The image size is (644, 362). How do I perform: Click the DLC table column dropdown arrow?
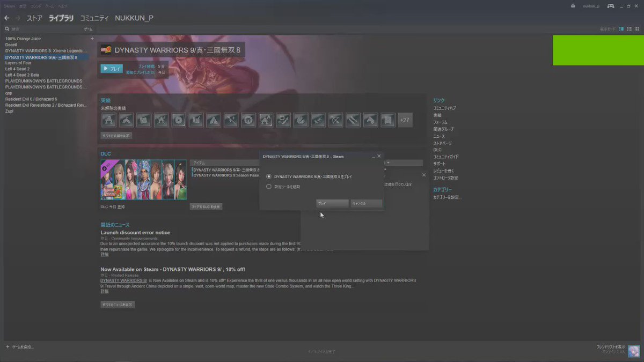click(x=388, y=162)
